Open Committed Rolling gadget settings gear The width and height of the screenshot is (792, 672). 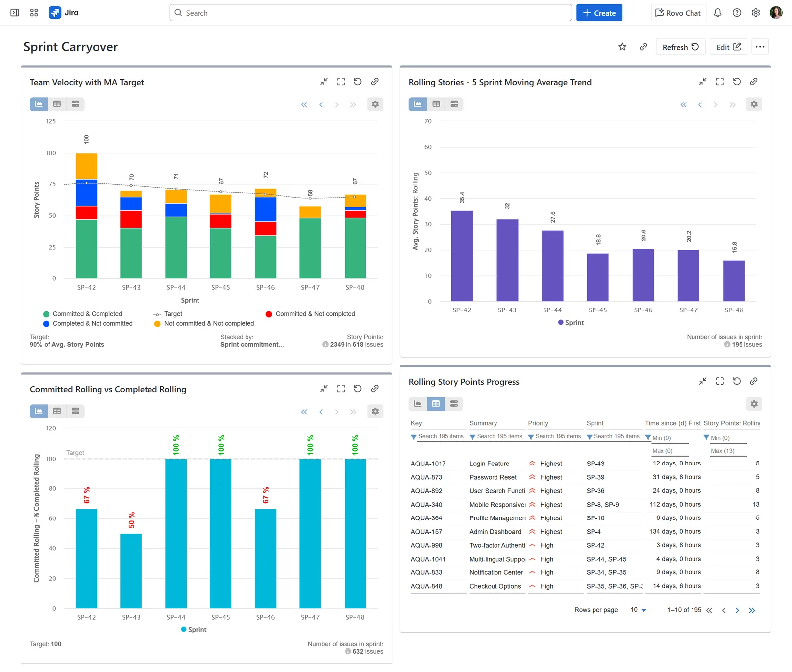pos(375,412)
